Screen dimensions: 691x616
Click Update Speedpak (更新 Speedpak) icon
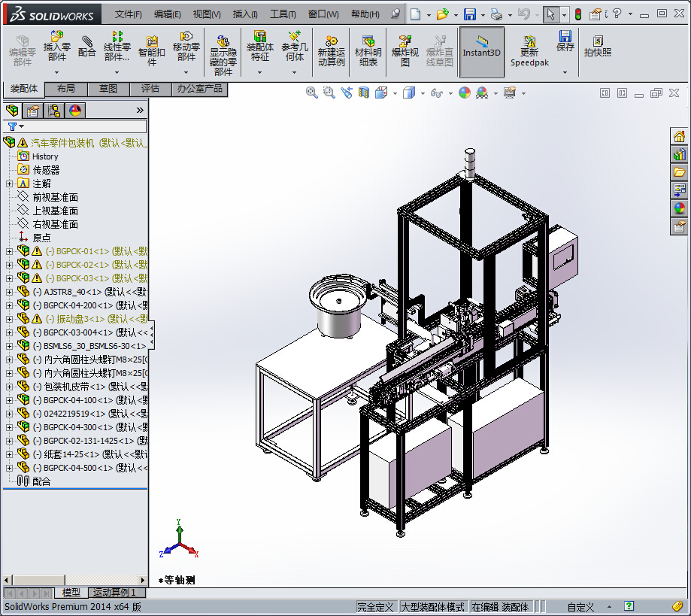coord(529,51)
